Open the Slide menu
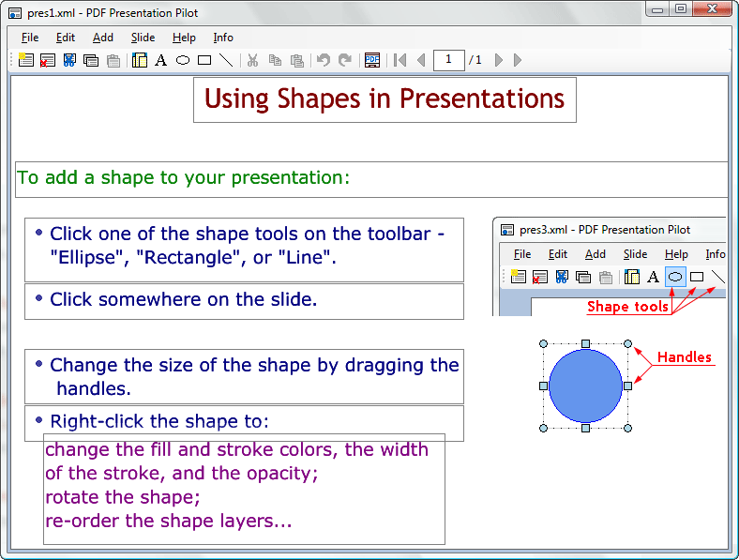Viewport: 739px width, 560px height. click(x=143, y=38)
